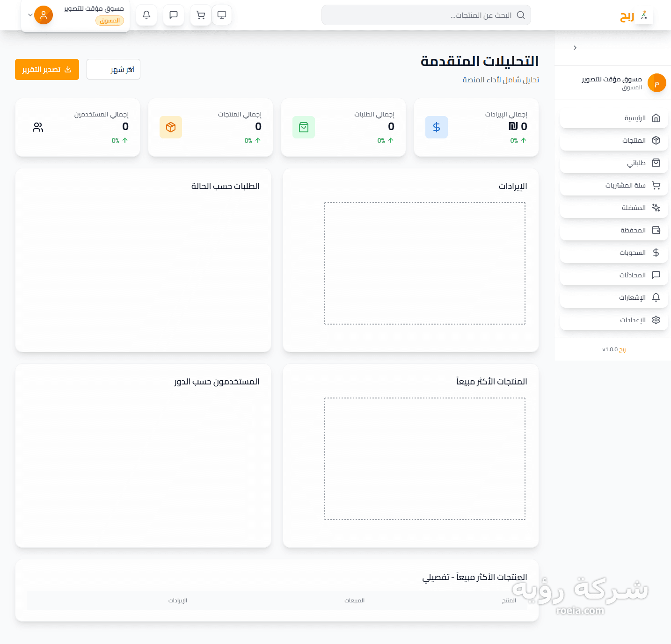
Task: Click the sparkle icon beside المفضلة
Action: click(656, 208)
